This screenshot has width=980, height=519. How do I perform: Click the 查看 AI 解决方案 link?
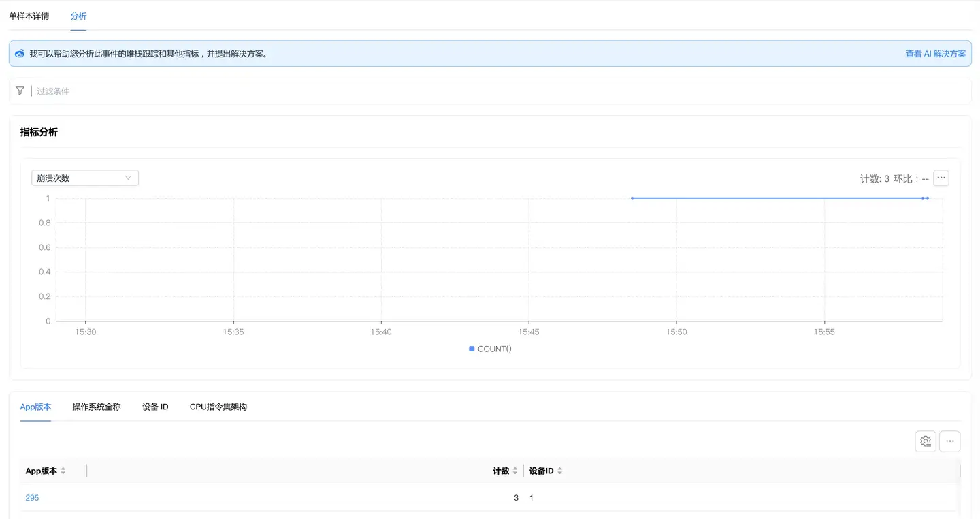pyautogui.click(x=935, y=54)
